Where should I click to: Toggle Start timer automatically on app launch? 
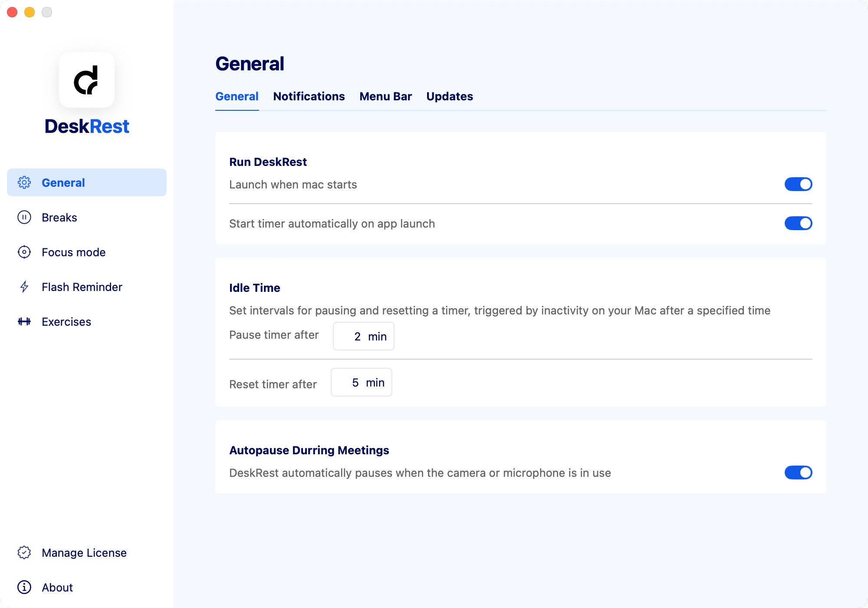[798, 223]
